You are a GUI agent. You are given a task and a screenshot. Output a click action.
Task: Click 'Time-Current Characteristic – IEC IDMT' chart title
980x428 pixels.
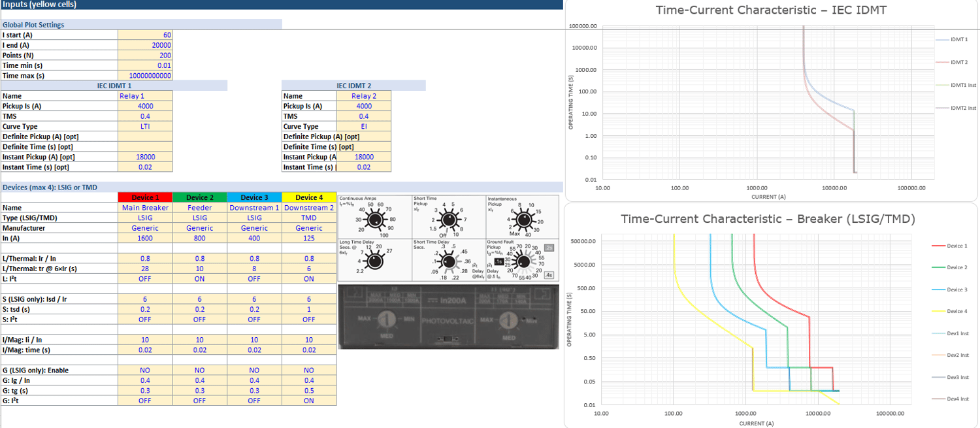[x=771, y=10]
